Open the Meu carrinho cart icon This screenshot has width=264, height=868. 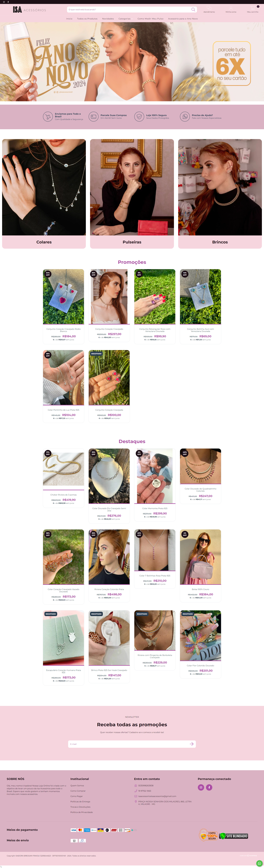tap(253, 8)
